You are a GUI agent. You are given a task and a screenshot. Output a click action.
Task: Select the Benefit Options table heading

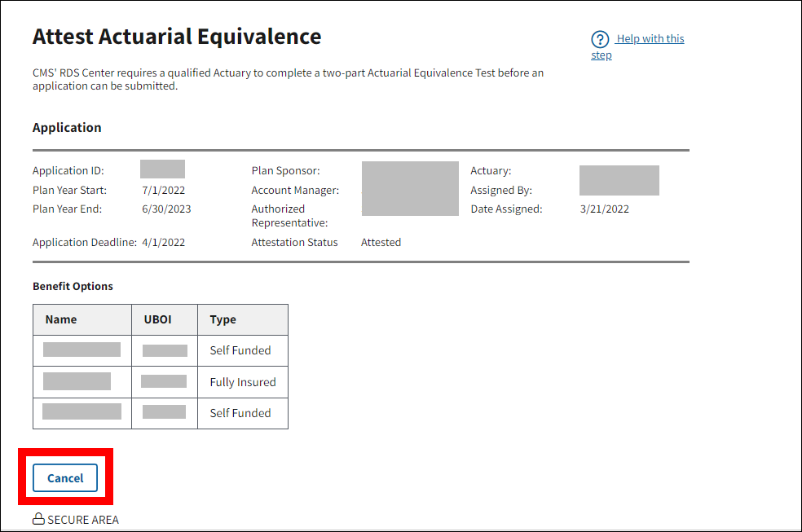pyautogui.click(x=73, y=286)
